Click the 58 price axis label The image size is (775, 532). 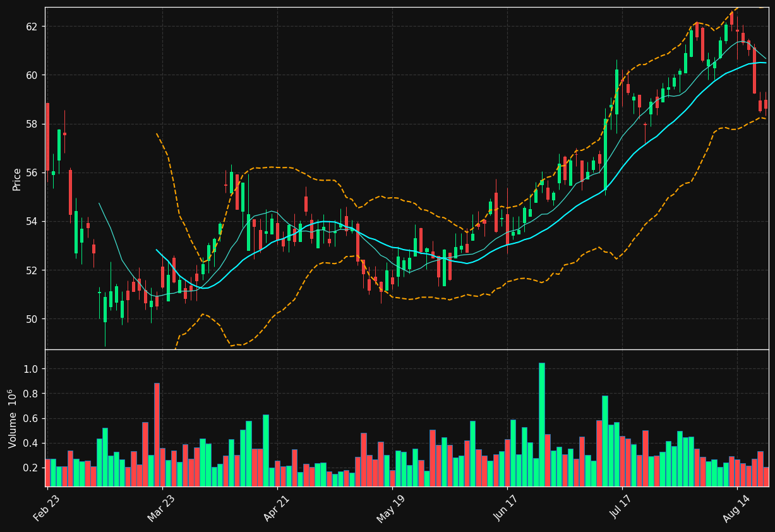32,124
